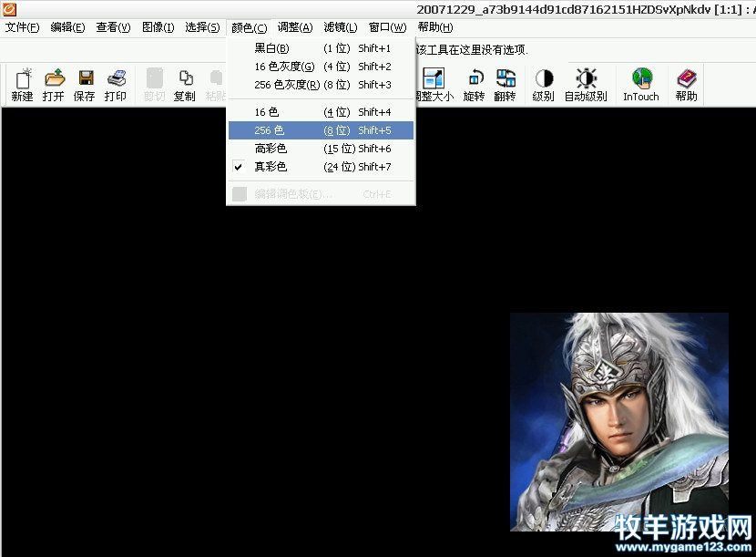Screen dimensions: 756x557
Task: Click the 调整大小 resize icon
Action: coord(434,85)
